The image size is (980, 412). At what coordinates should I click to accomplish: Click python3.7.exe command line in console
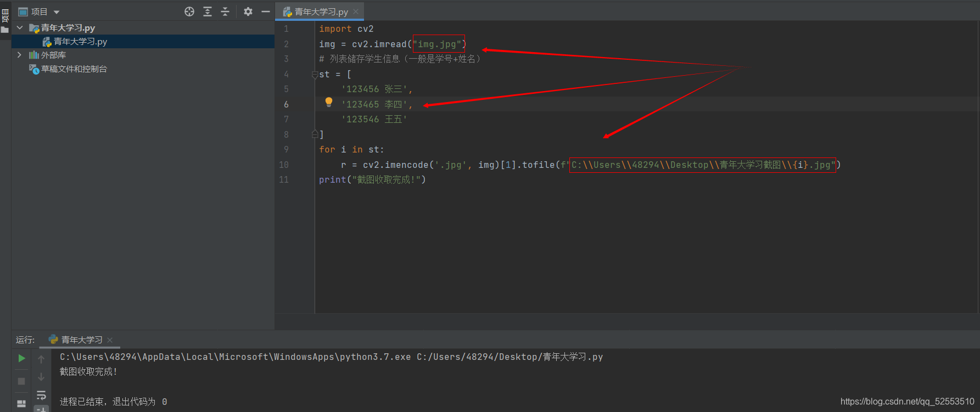(x=331, y=357)
